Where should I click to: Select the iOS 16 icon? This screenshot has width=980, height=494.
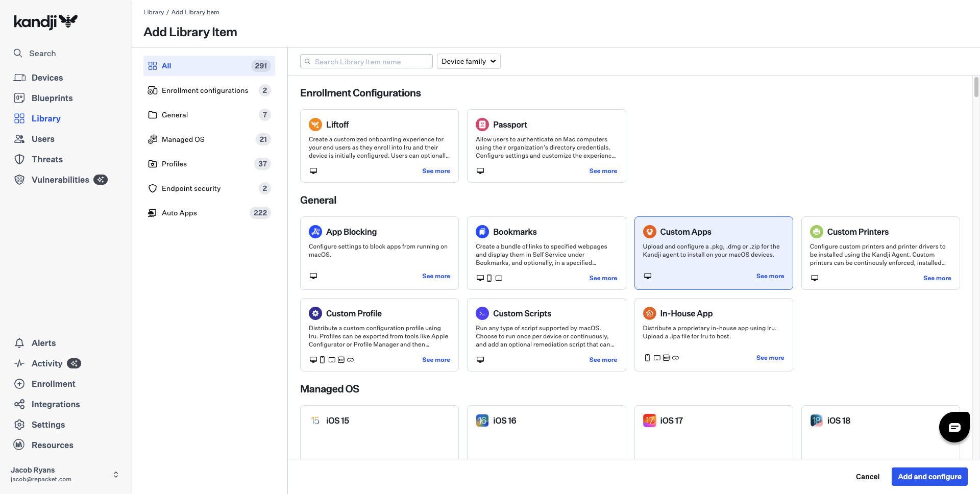point(482,421)
